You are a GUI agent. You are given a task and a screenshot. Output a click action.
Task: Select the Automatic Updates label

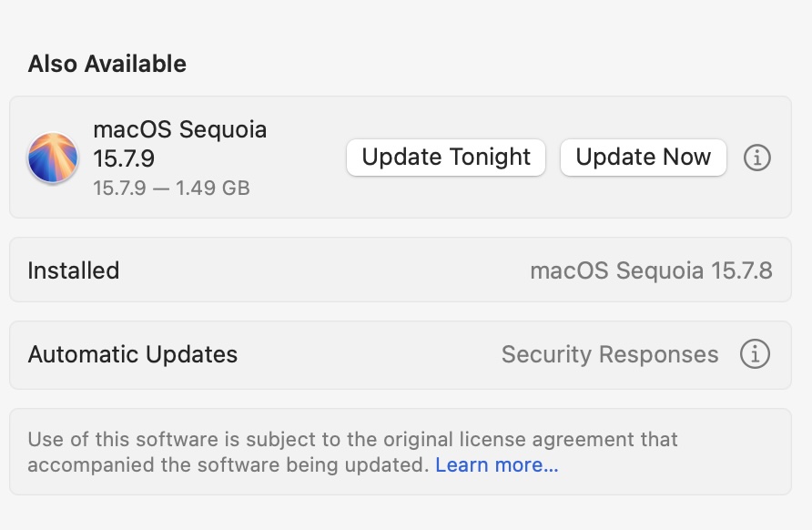pyautogui.click(x=133, y=354)
